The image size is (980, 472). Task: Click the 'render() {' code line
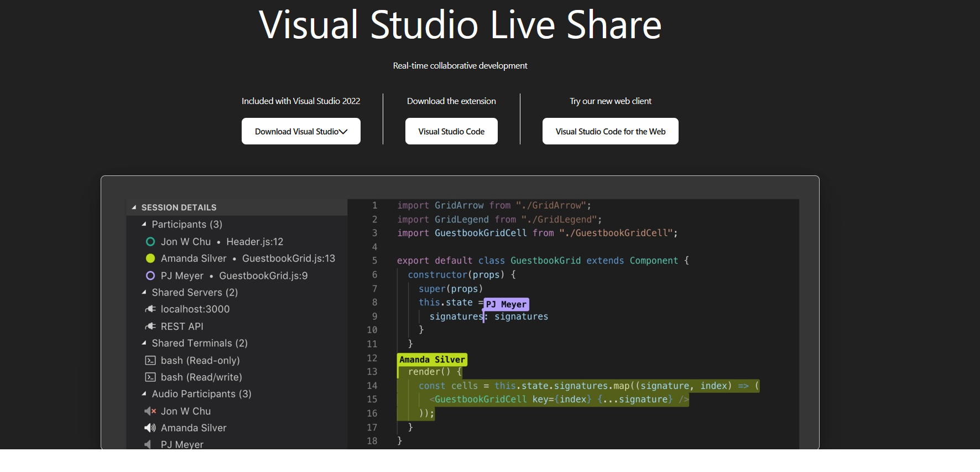click(x=435, y=372)
